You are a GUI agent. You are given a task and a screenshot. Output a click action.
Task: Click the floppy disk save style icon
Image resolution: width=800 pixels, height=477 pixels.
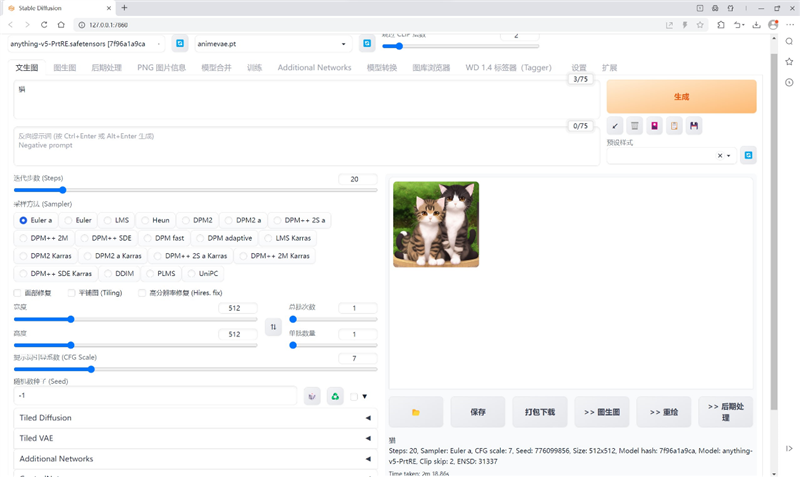click(x=694, y=125)
